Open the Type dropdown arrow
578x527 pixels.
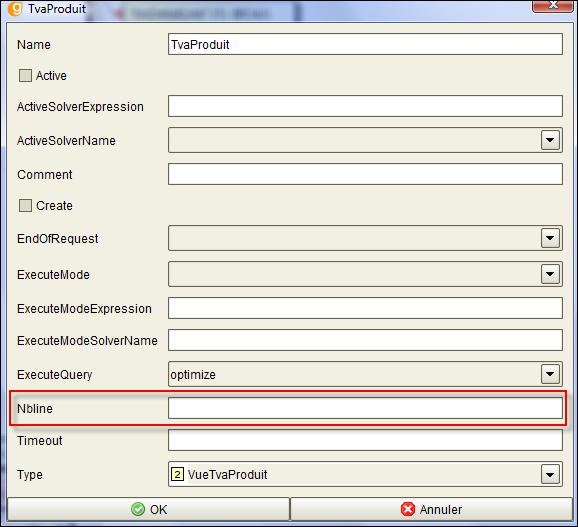point(550,474)
